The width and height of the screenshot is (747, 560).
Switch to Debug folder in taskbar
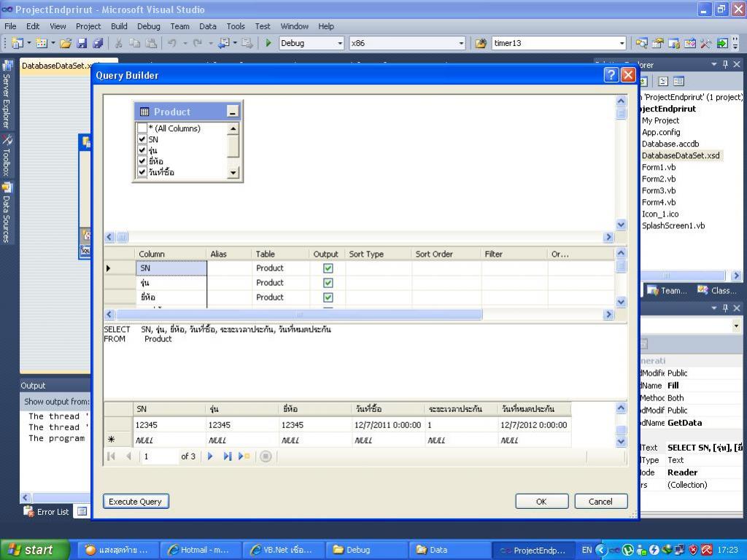(x=365, y=550)
